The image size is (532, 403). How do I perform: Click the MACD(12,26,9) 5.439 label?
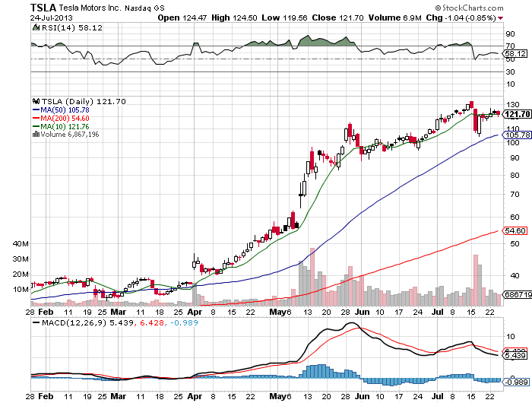[x=87, y=322]
